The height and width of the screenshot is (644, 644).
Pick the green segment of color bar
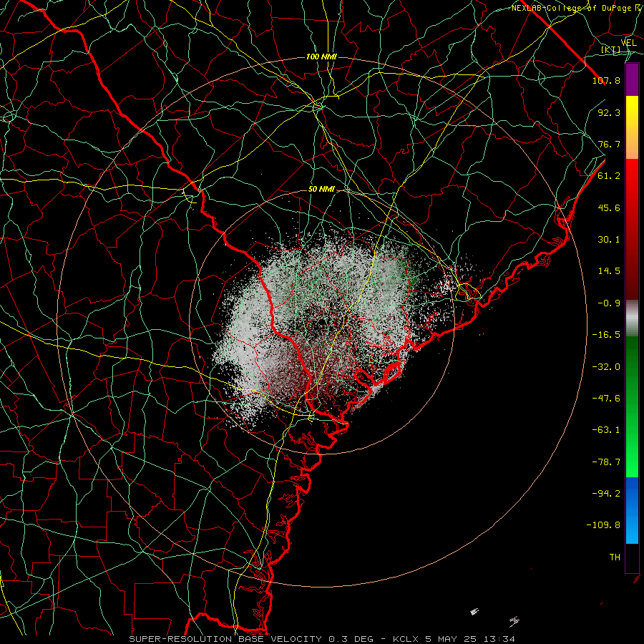tap(632, 406)
